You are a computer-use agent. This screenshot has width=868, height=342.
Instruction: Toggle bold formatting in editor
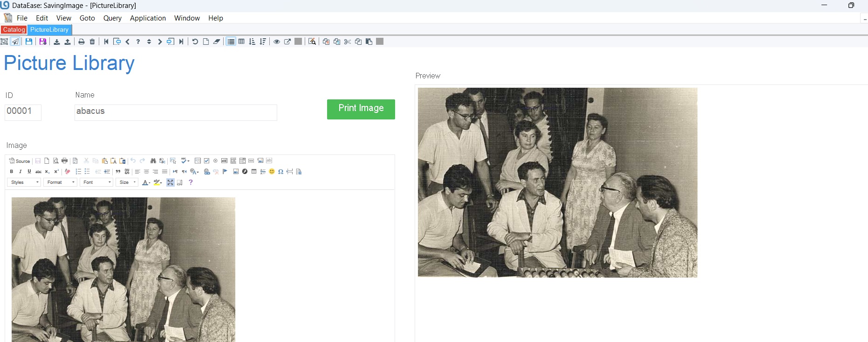12,172
